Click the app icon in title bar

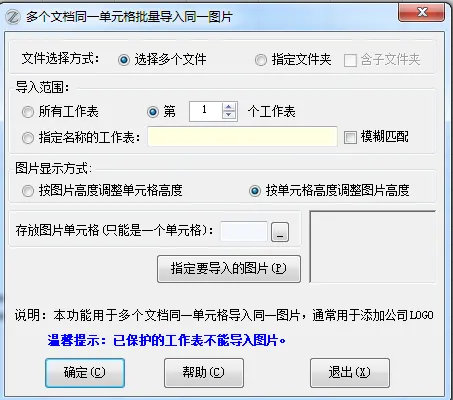(x=13, y=17)
